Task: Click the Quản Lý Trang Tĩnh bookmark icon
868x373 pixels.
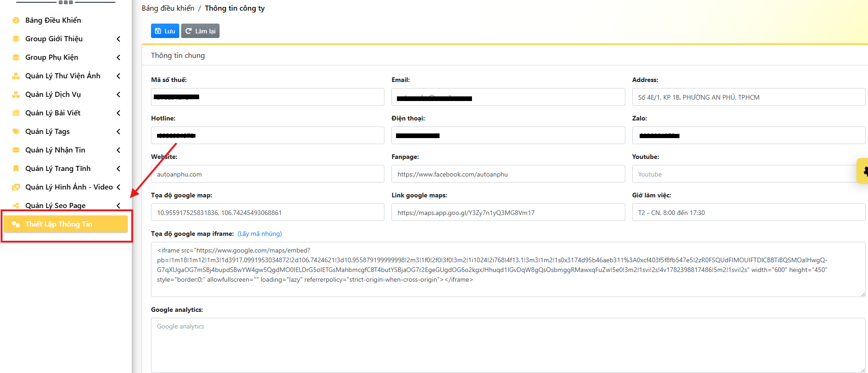Action: pos(16,169)
